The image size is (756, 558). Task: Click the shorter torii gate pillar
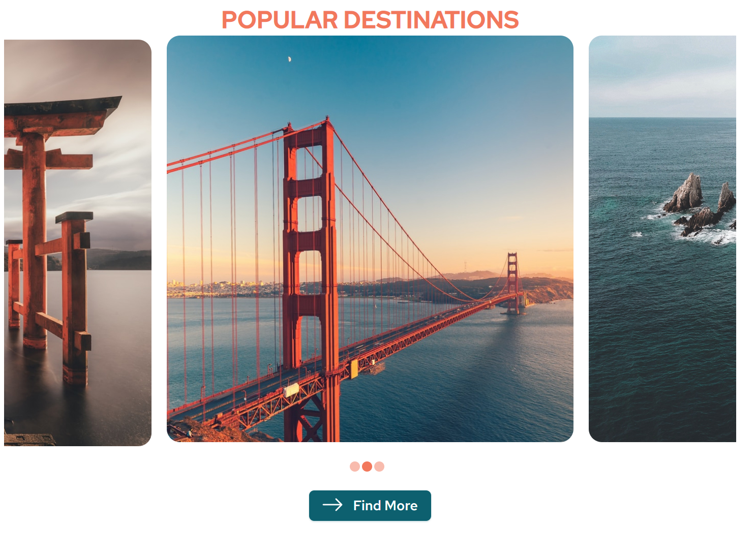(75, 299)
